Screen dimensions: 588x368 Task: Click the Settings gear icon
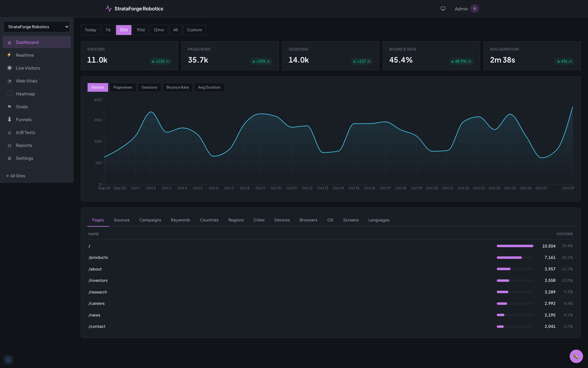(9, 158)
